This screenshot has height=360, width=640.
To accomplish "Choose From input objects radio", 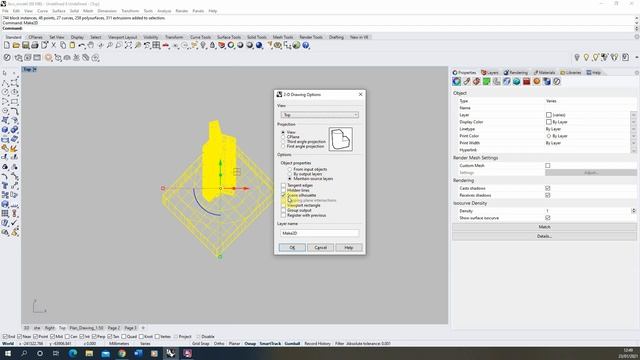I will click(290, 169).
